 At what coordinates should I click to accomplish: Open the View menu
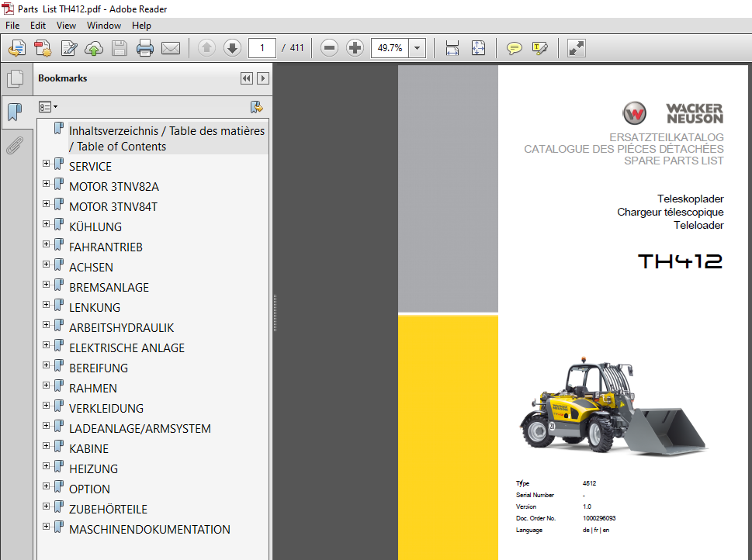[x=66, y=26]
